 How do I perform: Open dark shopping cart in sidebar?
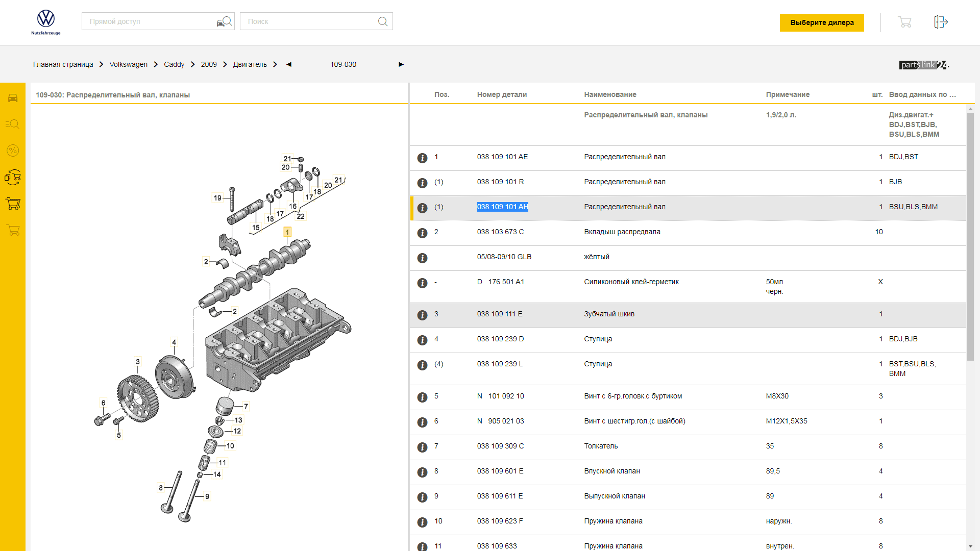[13, 204]
